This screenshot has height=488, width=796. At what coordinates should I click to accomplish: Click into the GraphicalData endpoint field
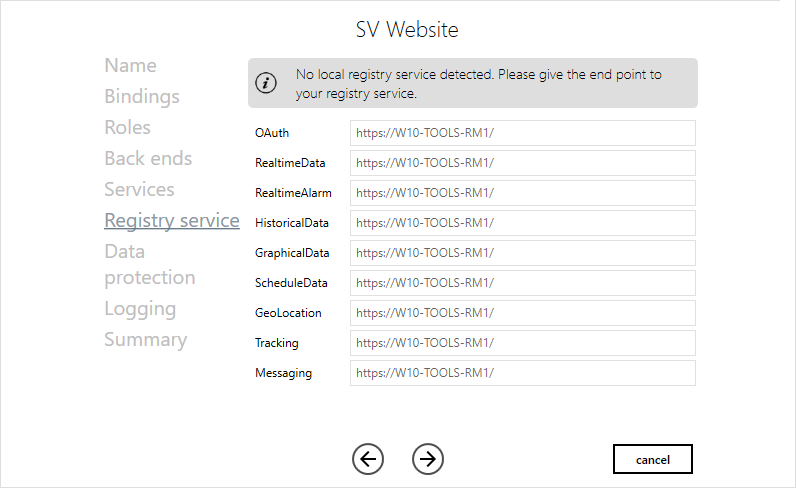(522, 253)
